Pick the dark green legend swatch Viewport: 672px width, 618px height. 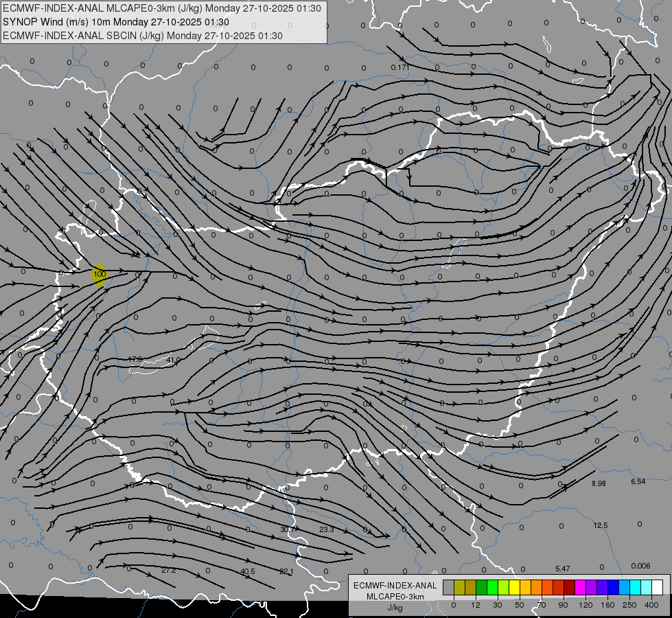coord(482,587)
